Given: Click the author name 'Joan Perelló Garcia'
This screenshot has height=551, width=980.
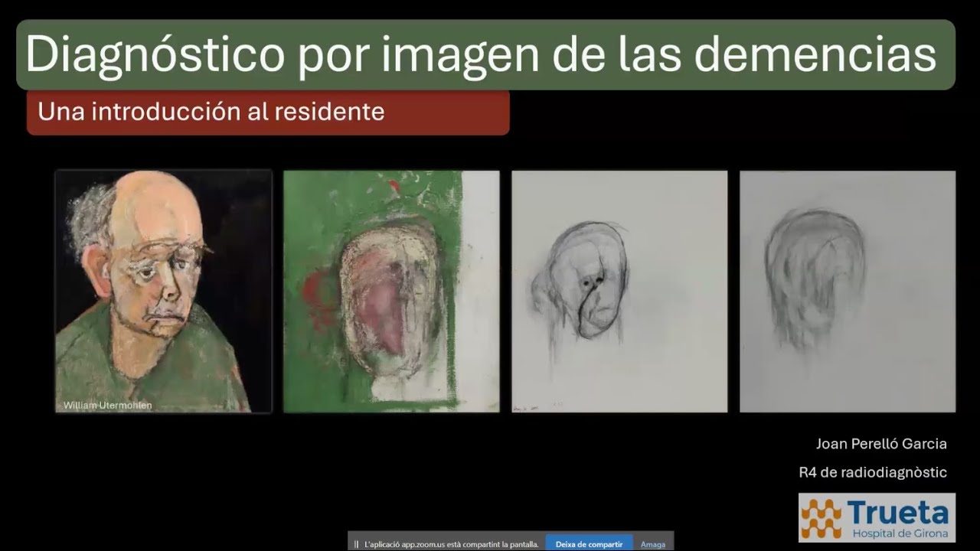Looking at the screenshot, I should pos(881,444).
